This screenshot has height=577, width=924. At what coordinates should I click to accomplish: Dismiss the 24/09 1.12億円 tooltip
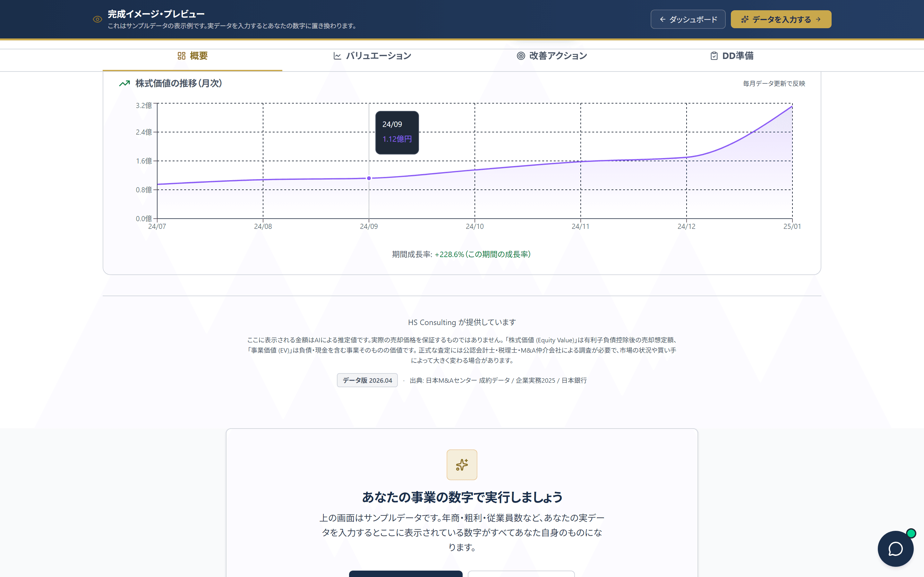(x=397, y=132)
